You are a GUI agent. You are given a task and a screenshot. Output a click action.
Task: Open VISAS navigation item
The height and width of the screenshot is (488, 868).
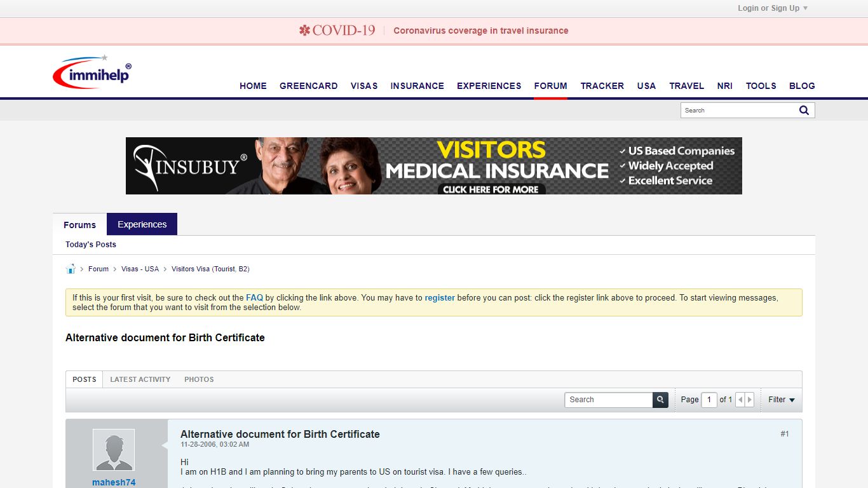[364, 86]
